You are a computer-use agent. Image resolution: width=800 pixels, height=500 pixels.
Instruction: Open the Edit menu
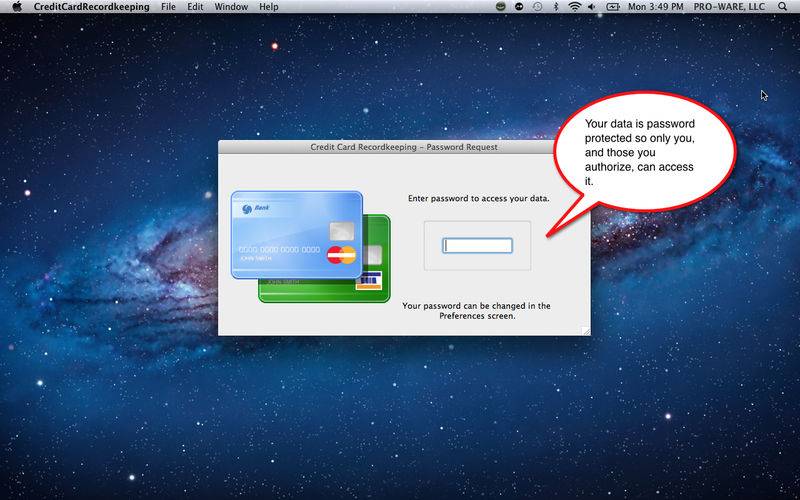tap(195, 7)
